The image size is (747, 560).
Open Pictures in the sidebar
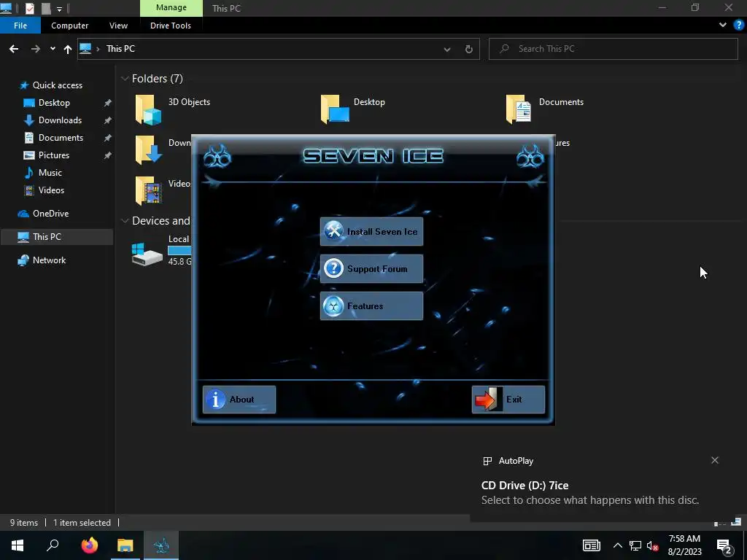[53, 155]
